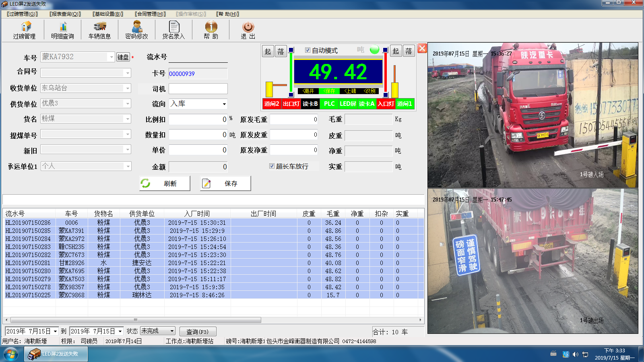Click the 键盘 button next to 车号
This screenshot has width=644, height=362.
click(x=123, y=57)
